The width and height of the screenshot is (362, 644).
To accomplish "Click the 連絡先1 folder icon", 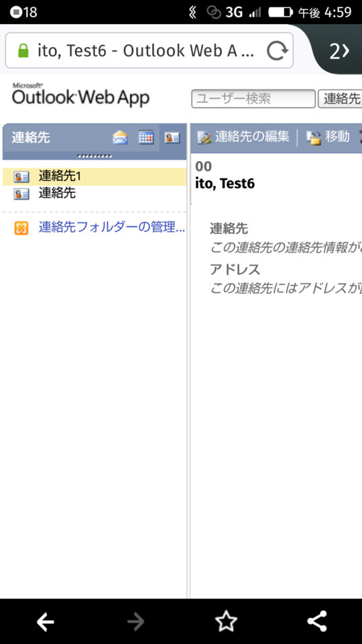I will coord(21,177).
